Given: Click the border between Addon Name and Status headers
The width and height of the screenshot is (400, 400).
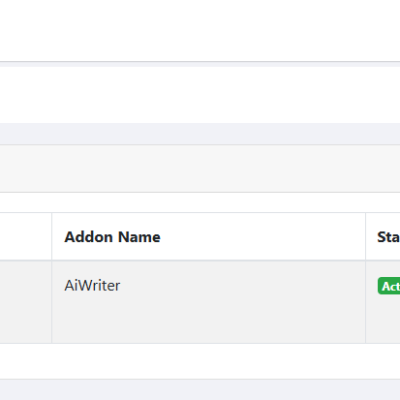Looking at the screenshot, I should pyautogui.click(x=366, y=236).
